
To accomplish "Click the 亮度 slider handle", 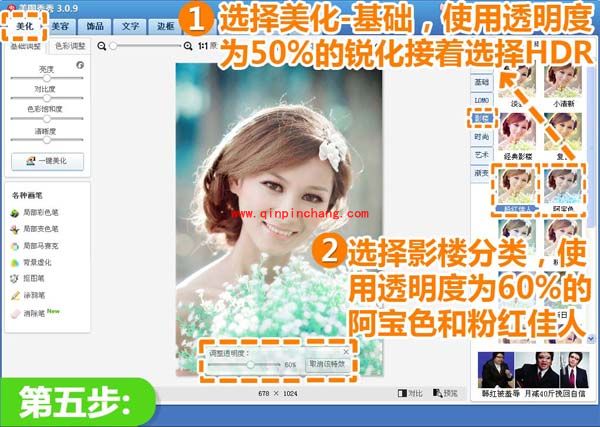I will pyautogui.click(x=47, y=78).
